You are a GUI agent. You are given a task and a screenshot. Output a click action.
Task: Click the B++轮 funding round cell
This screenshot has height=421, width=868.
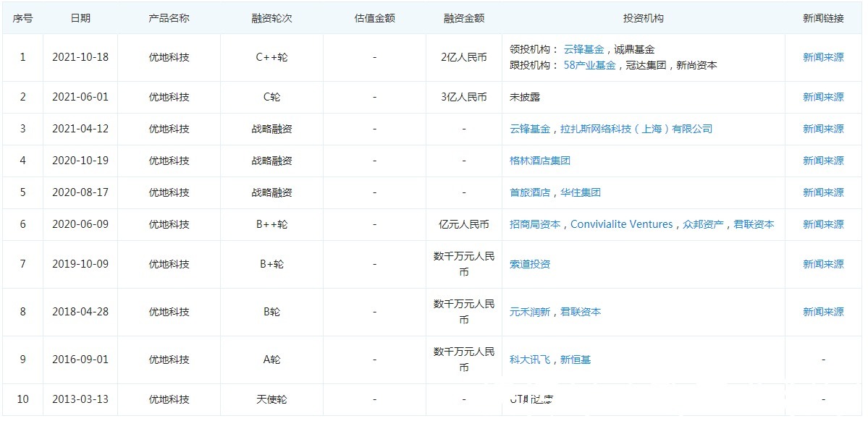[x=271, y=224]
